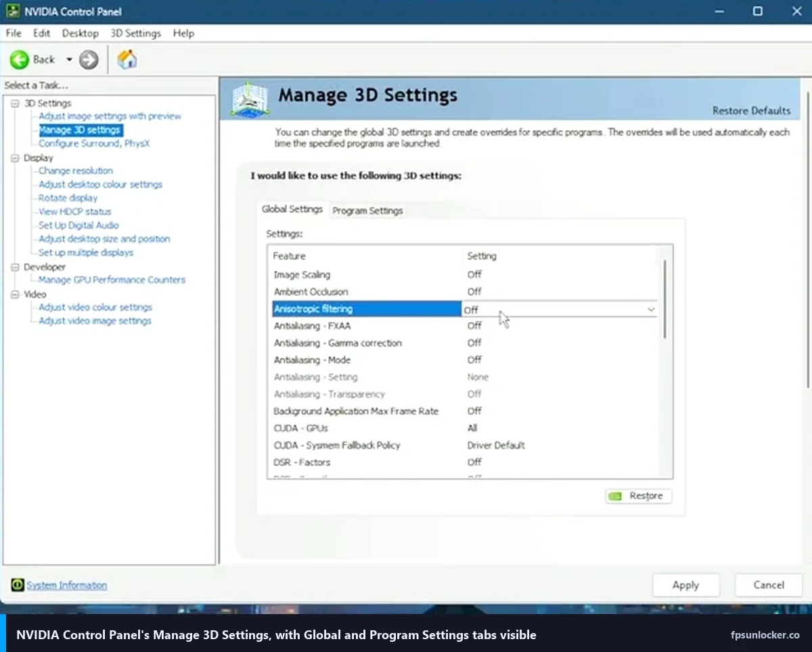The width and height of the screenshot is (812, 652).
Task: Select the Antialiasing - Mode row
Action: point(464,360)
